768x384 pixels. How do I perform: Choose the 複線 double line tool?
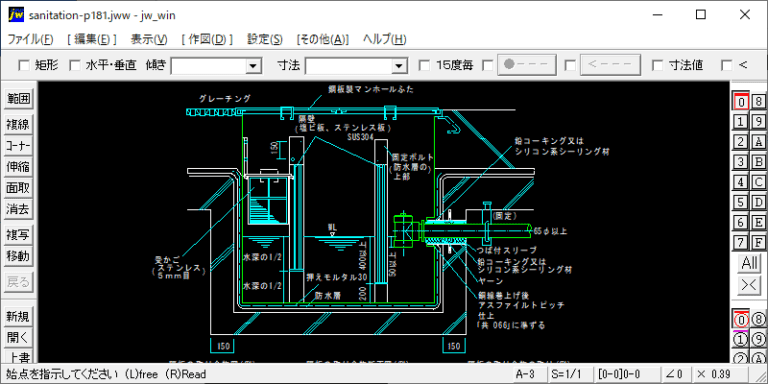pos(19,124)
